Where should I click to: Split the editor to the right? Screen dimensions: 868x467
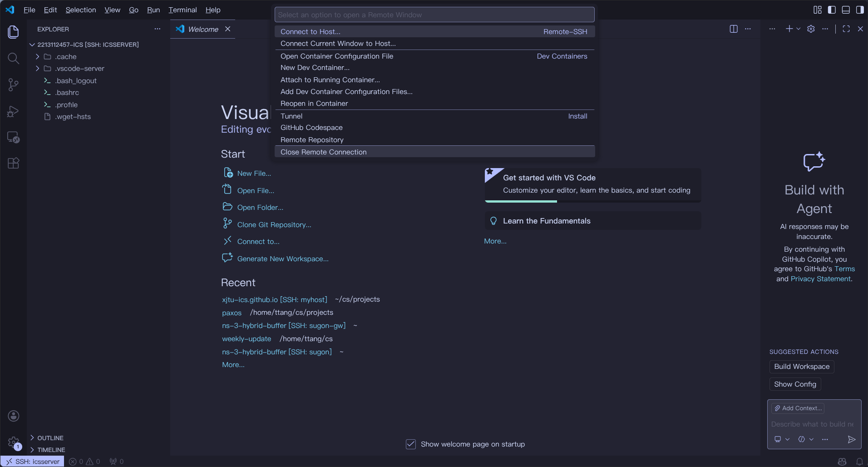[733, 29]
